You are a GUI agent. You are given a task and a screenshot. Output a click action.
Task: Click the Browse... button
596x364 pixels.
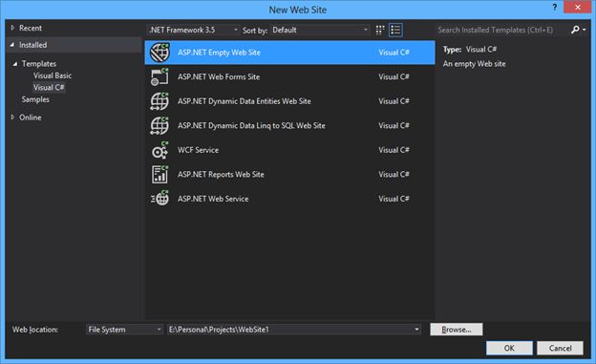pyautogui.click(x=457, y=330)
